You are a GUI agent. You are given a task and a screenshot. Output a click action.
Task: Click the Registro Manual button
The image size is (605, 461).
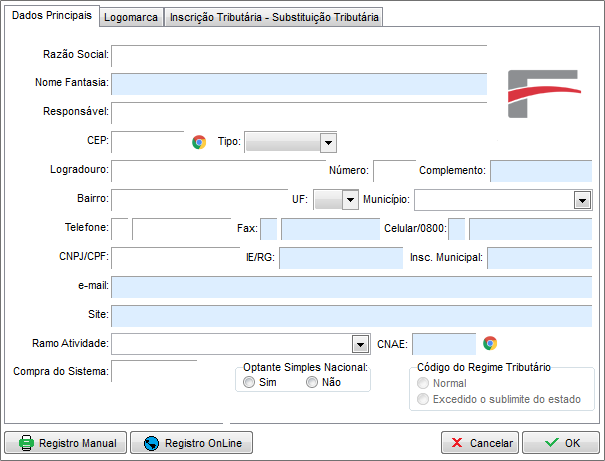(x=67, y=443)
